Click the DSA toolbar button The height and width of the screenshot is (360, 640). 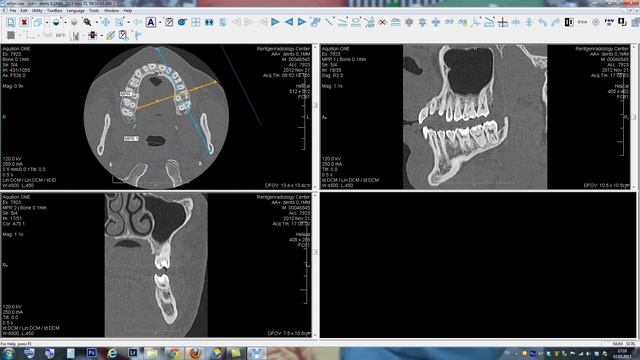pos(582,22)
